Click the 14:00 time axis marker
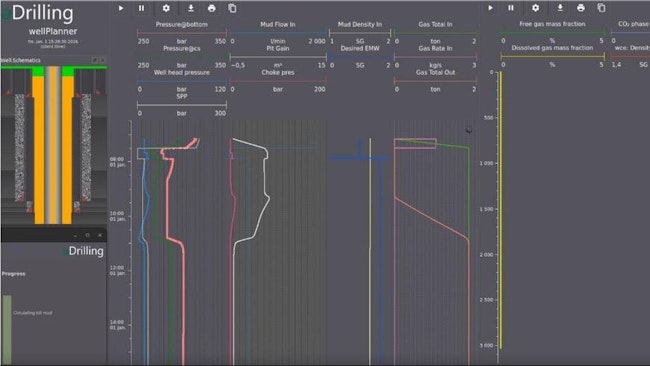Image resolution: width=650 pixels, height=366 pixels. pos(117,325)
